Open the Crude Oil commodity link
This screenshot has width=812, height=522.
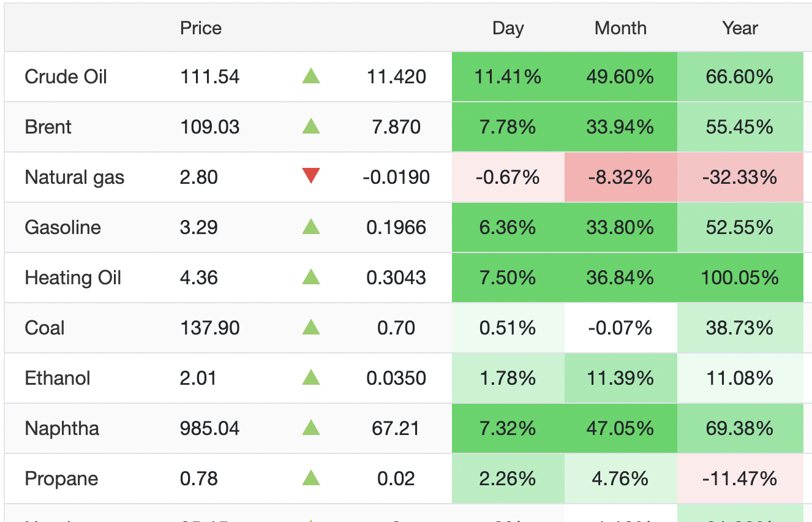pyautogui.click(x=66, y=77)
